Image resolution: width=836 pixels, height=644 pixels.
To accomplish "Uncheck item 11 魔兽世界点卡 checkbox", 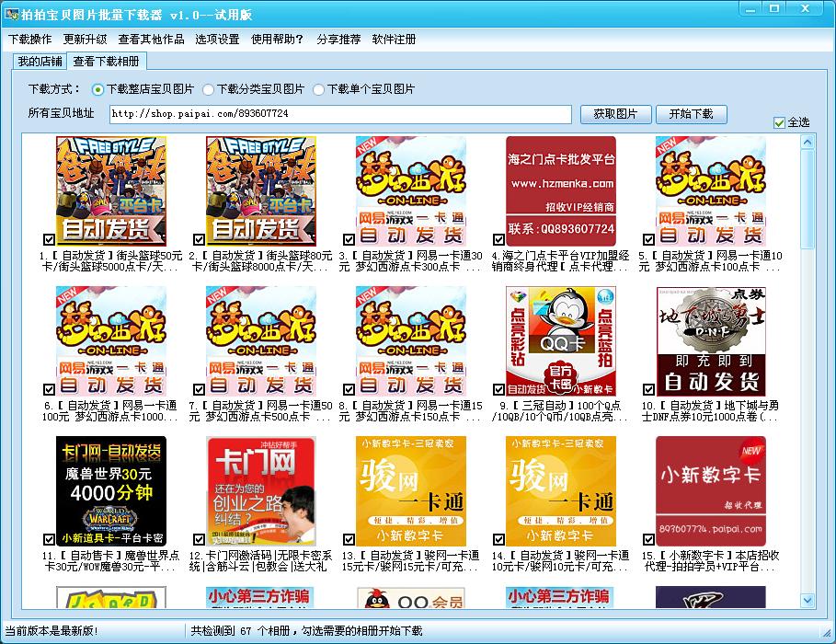I will 49,539.
